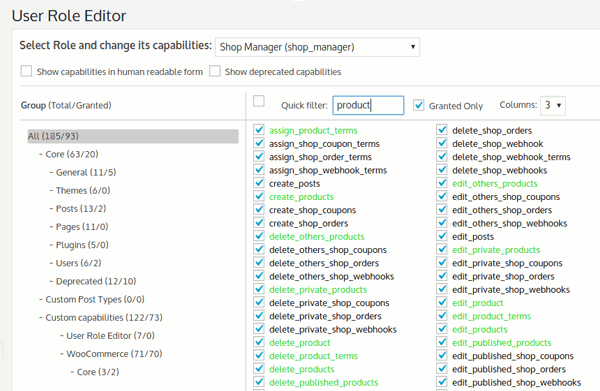Screen dimensions: 600x391
Task: Uncheck delete_others_products capability
Action: pyautogui.click(x=259, y=236)
